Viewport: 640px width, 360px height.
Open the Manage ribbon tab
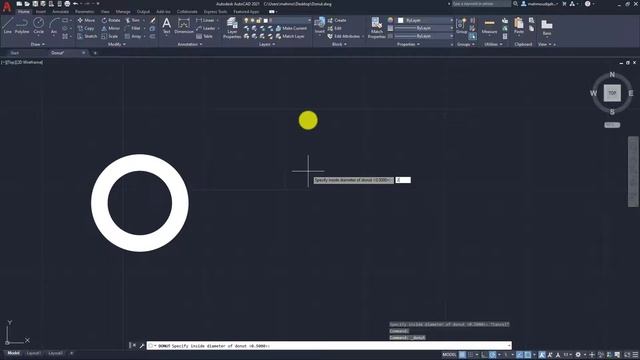123,12
